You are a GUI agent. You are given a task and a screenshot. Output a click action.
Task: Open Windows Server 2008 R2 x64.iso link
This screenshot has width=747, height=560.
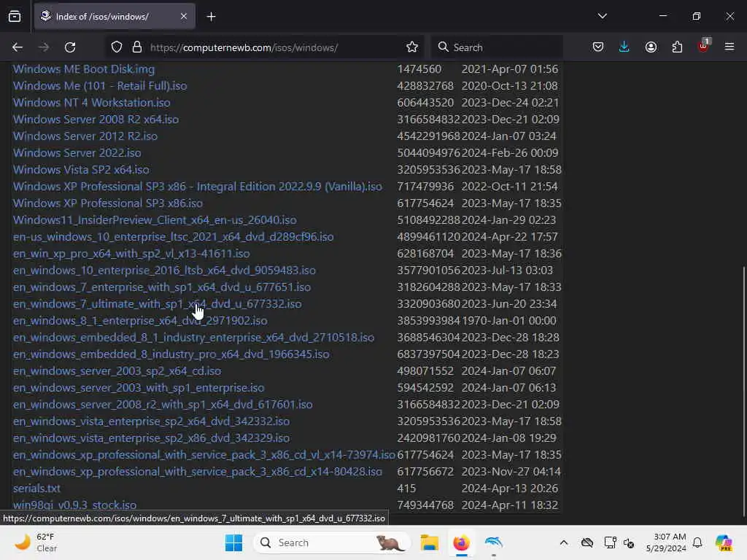tap(96, 119)
